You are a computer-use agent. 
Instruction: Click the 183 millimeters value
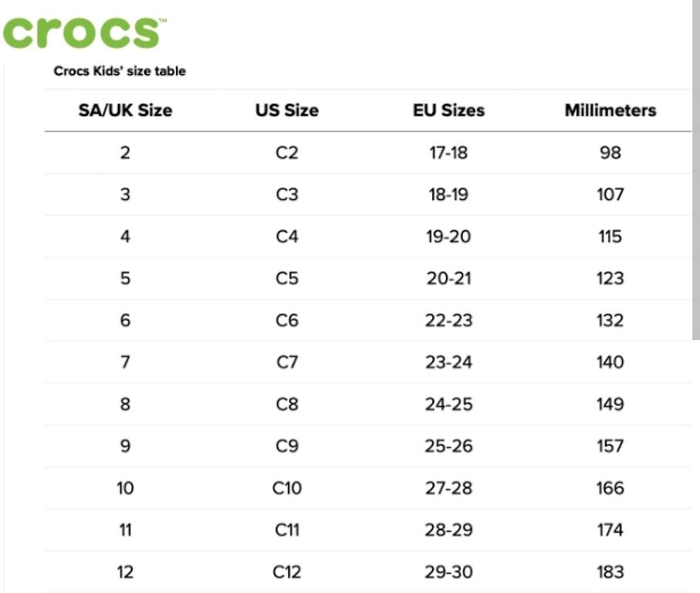tap(610, 572)
